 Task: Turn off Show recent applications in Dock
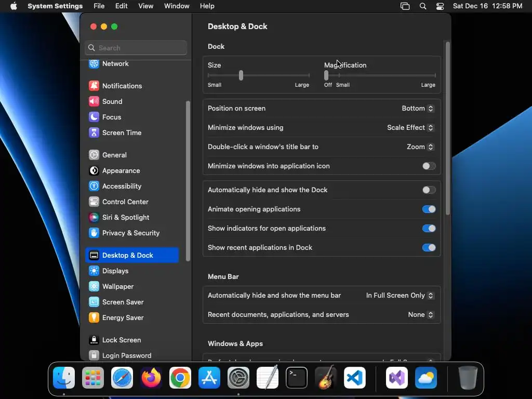(429, 248)
